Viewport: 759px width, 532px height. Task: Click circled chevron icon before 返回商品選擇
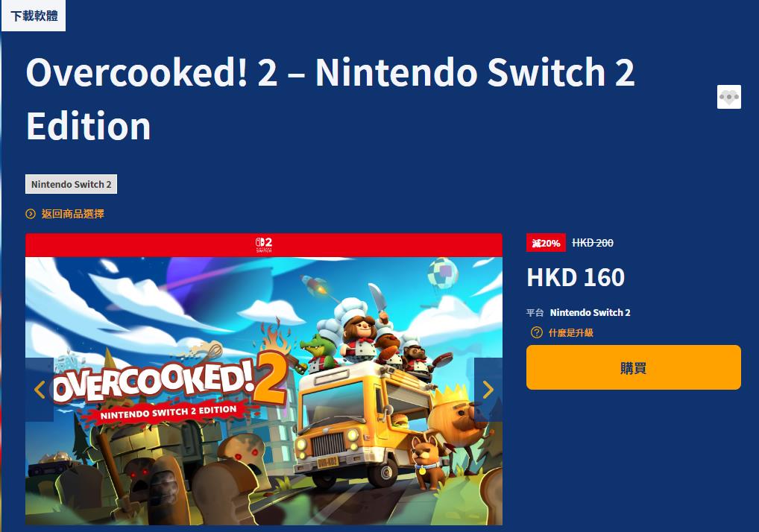31,214
